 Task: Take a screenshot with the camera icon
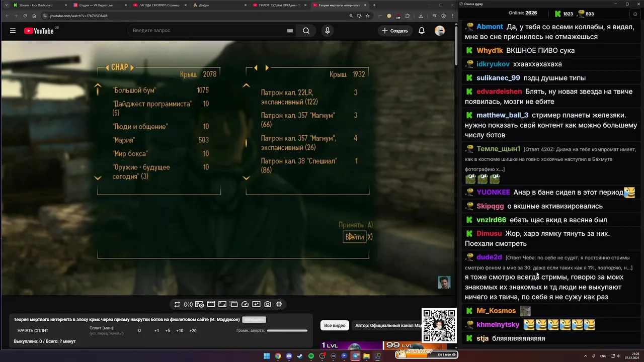(268, 304)
